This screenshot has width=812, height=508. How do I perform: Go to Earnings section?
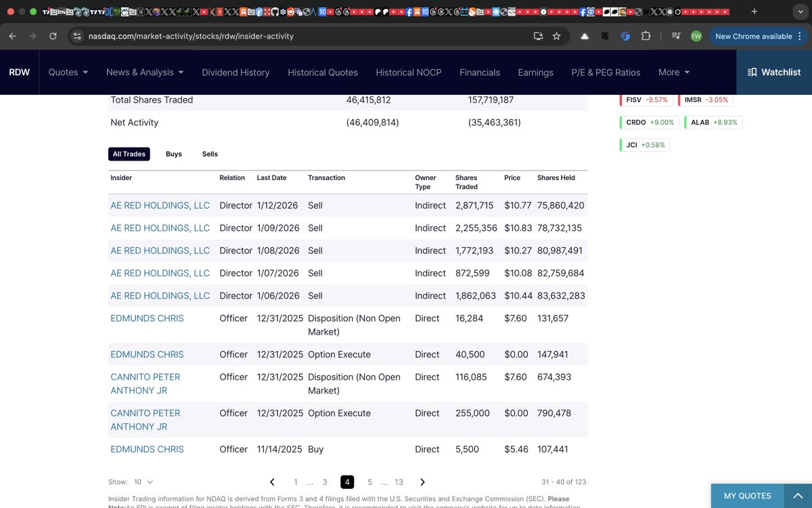point(535,72)
